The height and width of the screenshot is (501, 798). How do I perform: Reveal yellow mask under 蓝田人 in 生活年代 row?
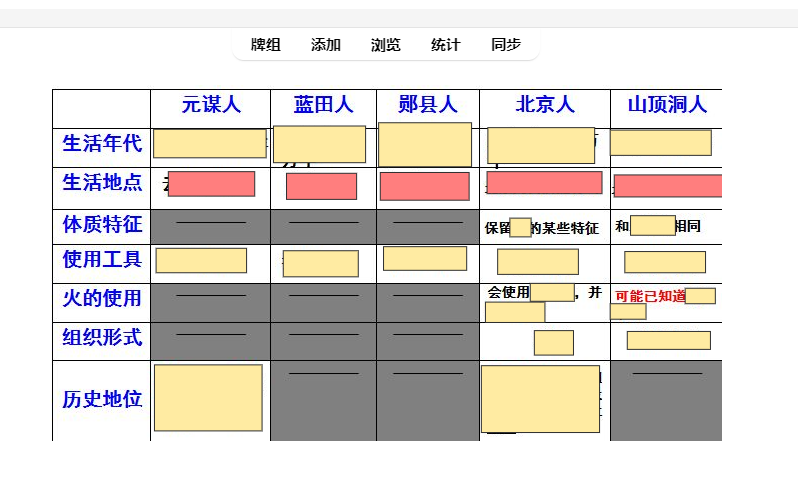tap(320, 144)
